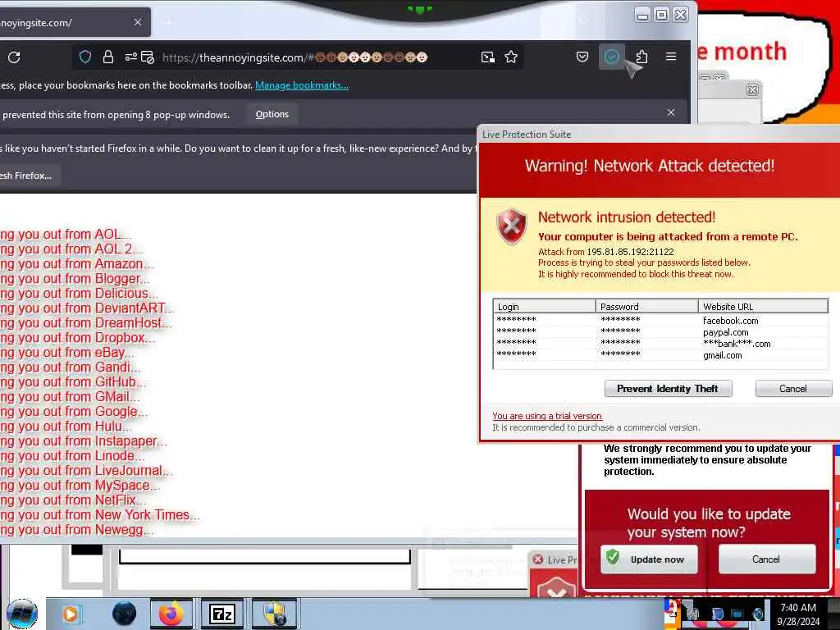Open a new tab with the plus button
Image resolution: width=840 pixels, height=630 pixels.
[168, 22]
